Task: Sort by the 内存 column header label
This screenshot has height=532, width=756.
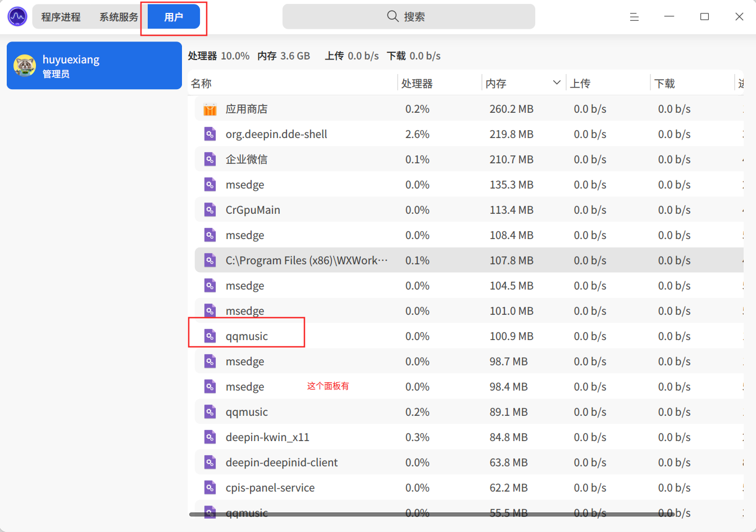Action: [x=496, y=84]
